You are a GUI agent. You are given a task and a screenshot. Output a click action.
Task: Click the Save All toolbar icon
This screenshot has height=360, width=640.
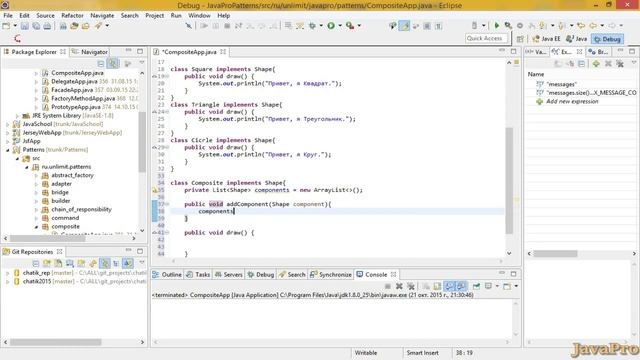36,26
